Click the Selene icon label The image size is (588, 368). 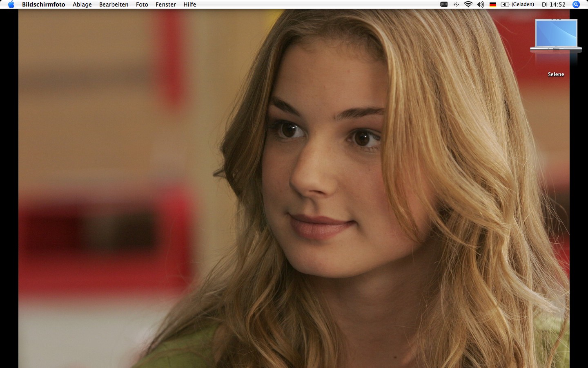click(x=556, y=74)
